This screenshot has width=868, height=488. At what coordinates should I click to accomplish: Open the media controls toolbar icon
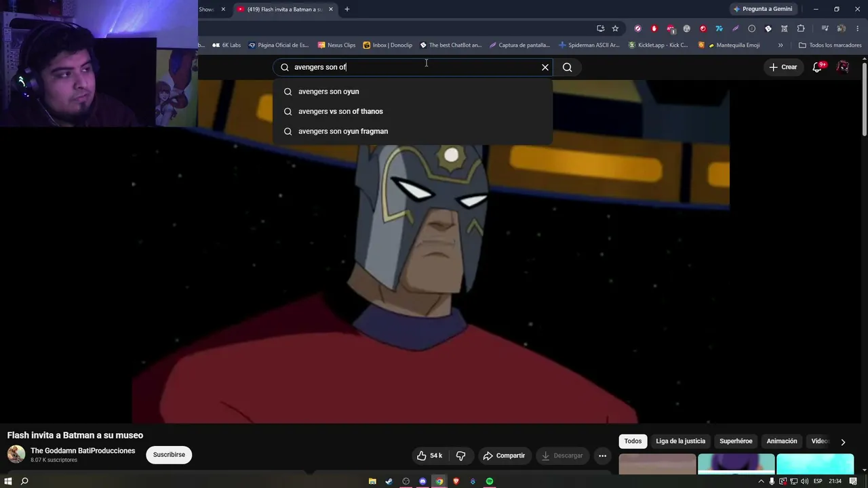pos(825,28)
